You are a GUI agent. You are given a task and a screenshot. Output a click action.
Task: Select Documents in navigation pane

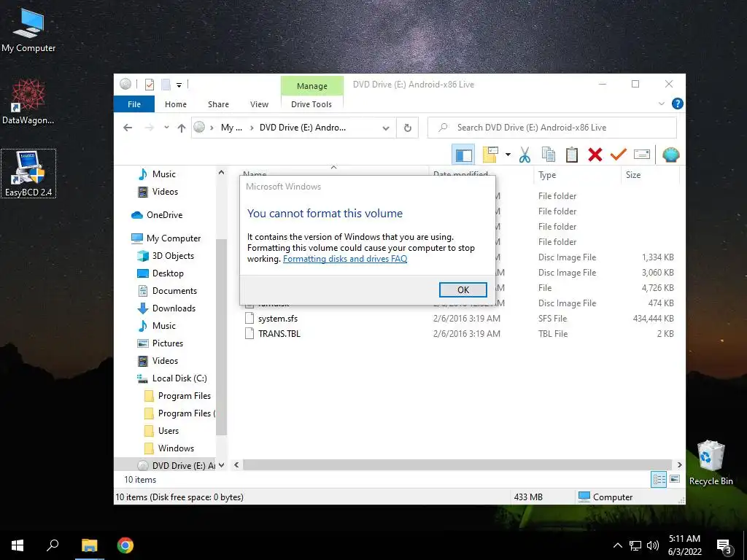tap(174, 291)
